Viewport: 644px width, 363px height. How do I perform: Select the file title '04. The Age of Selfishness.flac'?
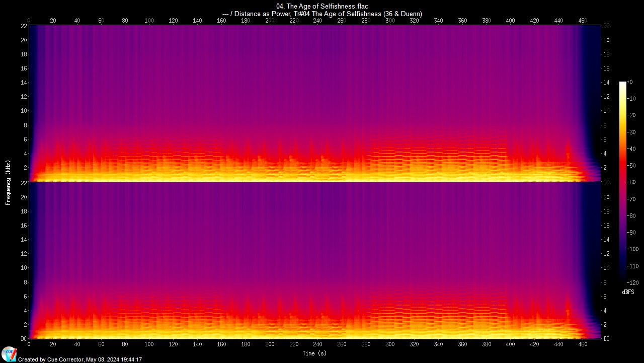322,6
